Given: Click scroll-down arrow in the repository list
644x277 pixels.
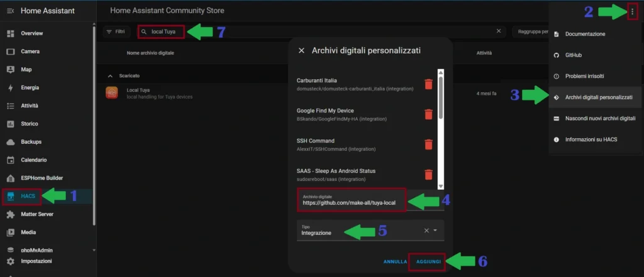Looking at the screenshot, I should point(441,186).
